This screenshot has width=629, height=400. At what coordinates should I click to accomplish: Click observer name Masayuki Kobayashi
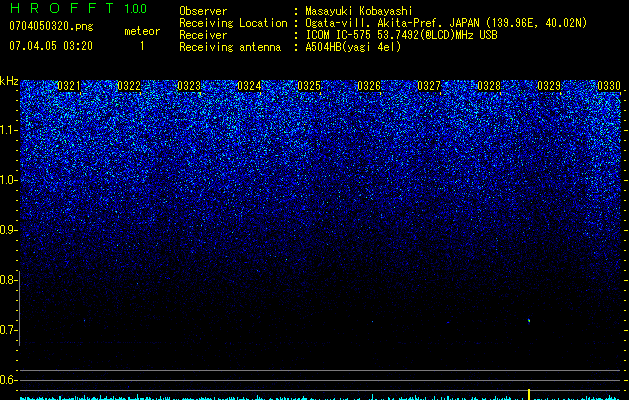358,11
